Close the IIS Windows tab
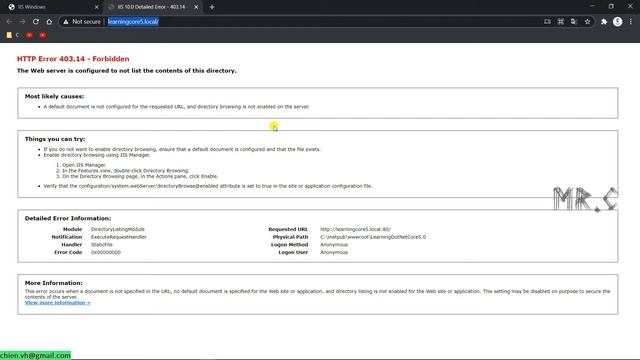 96,7
